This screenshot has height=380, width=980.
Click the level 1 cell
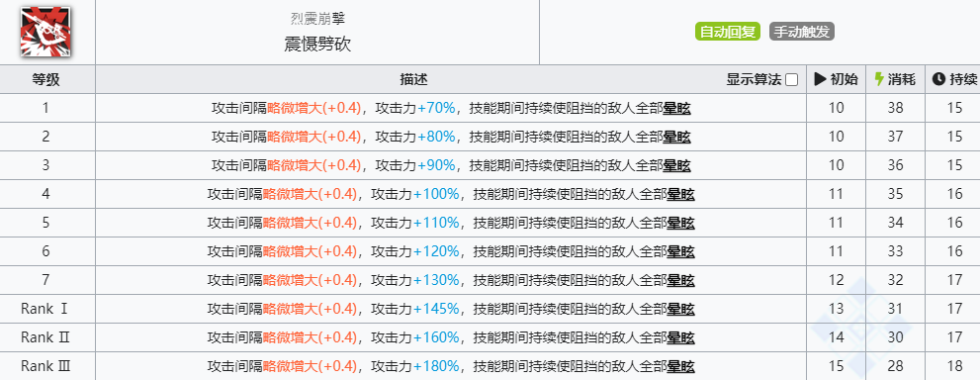point(47,108)
